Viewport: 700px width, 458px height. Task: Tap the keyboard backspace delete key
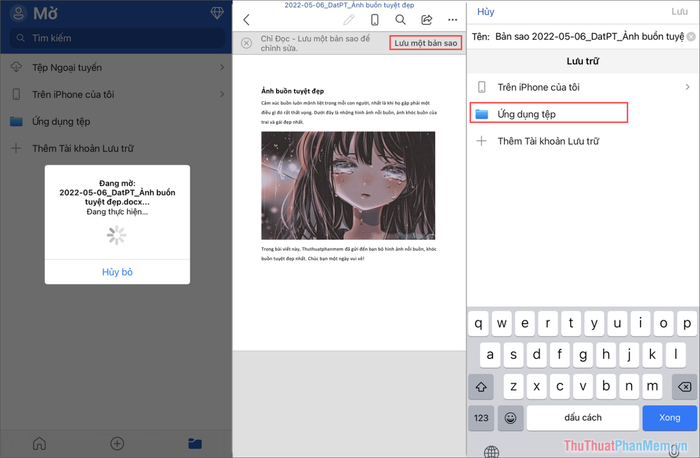682,386
